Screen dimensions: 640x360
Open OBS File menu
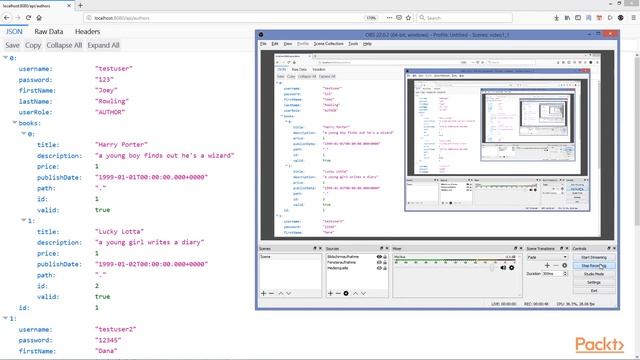tap(263, 44)
